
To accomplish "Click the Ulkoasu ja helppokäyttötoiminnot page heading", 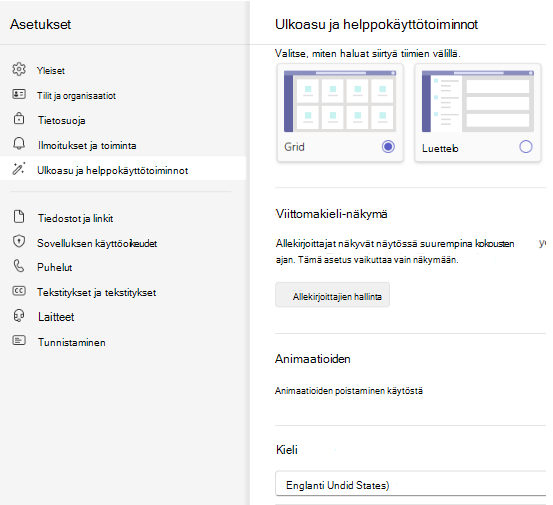I will tap(376, 24).
